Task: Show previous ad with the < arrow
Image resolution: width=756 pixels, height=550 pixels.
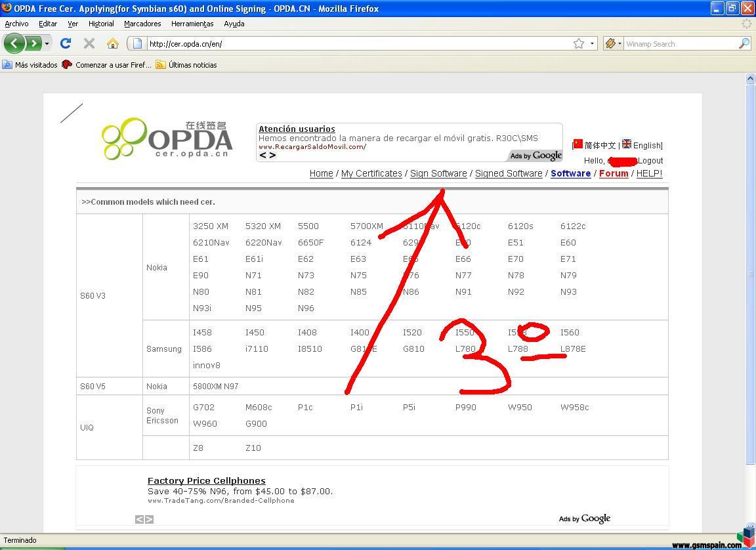Action: 262,155
